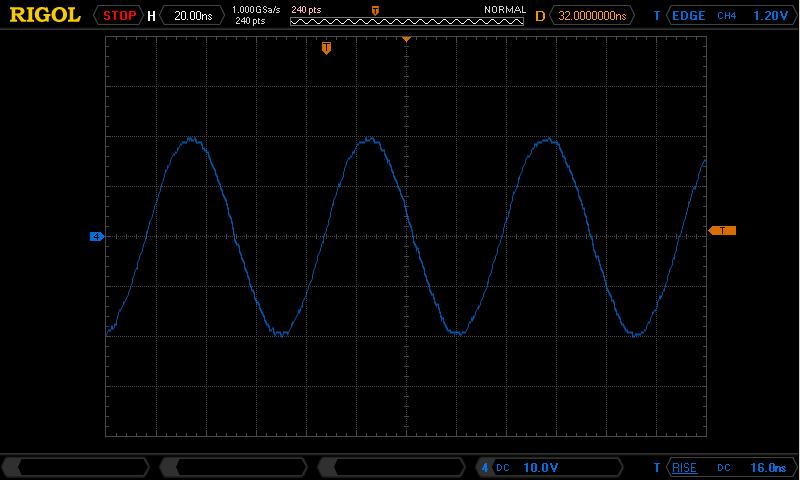Click the red STOP status indicator

pyautogui.click(x=119, y=15)
